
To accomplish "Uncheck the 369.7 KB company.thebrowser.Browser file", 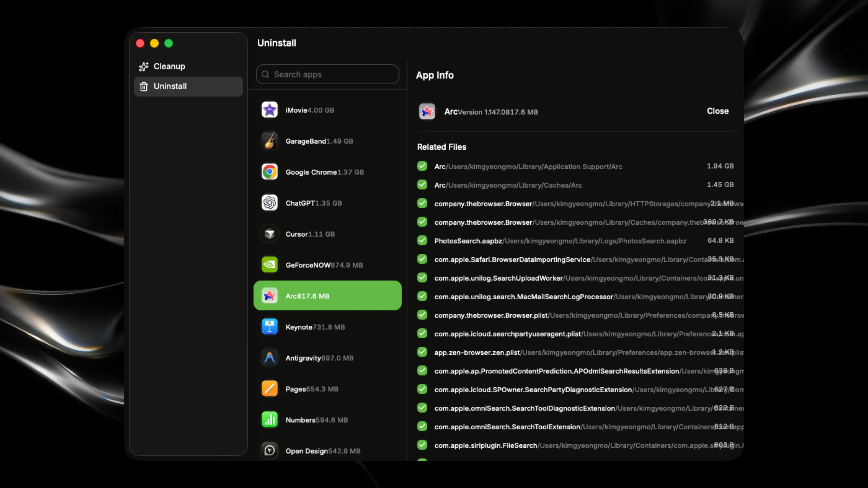I will click(422, 221).
